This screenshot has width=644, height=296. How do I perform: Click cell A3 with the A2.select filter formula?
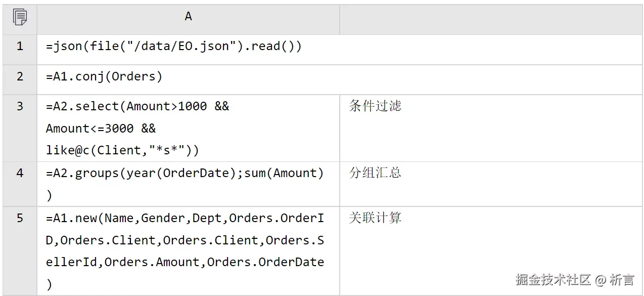(x=137, y=128)
